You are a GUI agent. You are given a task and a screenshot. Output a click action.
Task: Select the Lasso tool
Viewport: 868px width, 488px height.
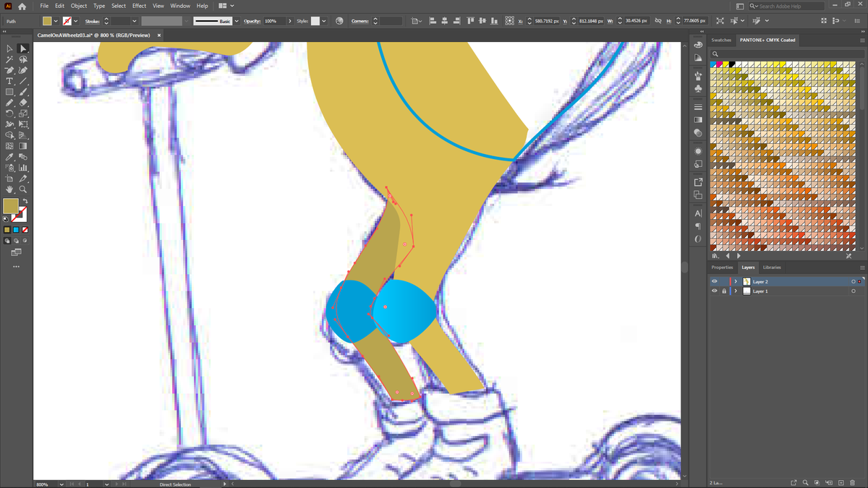point(23,59)
